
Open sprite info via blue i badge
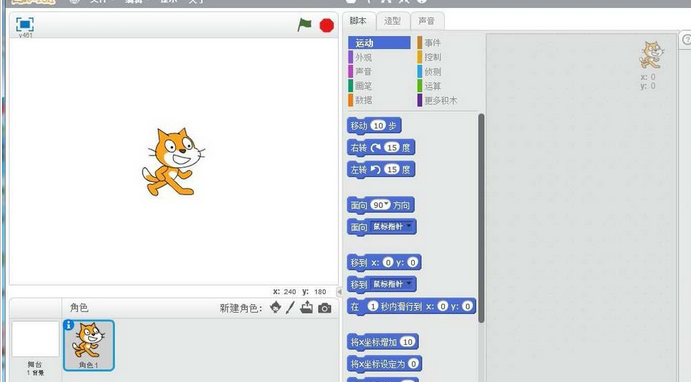[x=69, y=325]
